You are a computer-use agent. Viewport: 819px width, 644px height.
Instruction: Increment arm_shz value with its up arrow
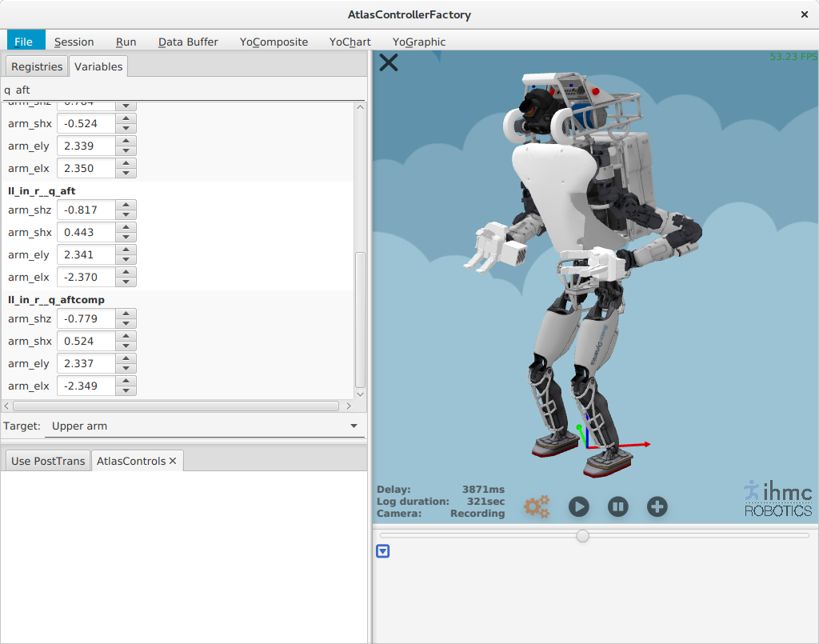(x=126, y=206)
